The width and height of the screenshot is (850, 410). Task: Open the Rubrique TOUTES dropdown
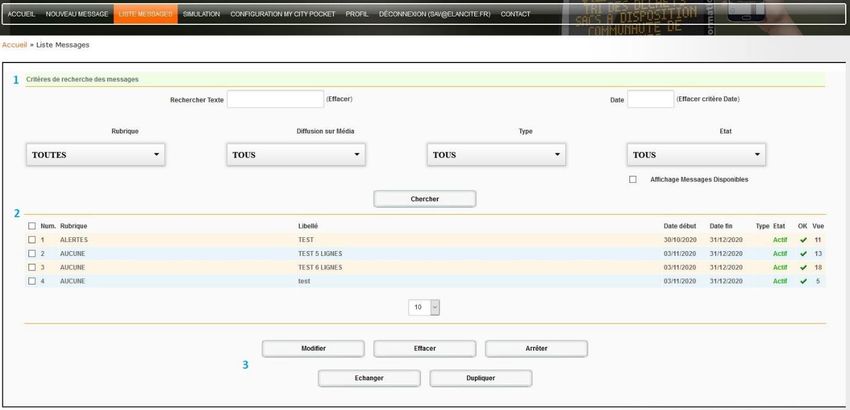95,155
